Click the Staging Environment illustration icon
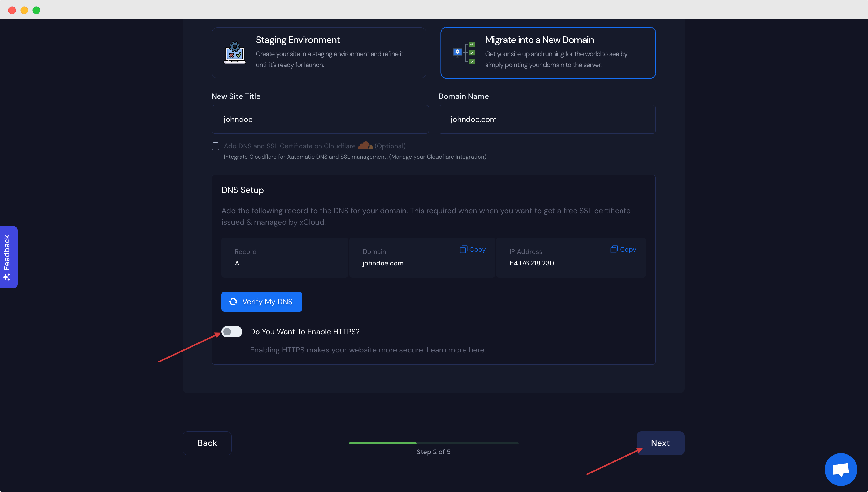868x492 pixels. (x=235, y=53)
